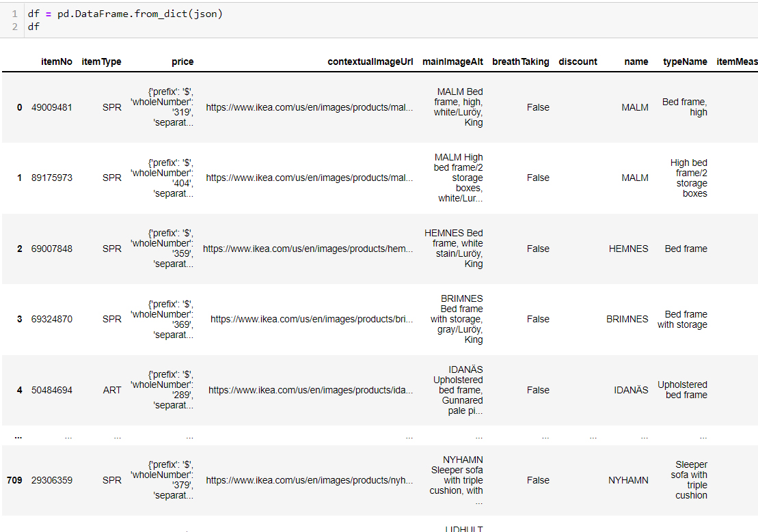Click the discount column header
This screenshot has height=532, width=758.
(x=578, y=61)
